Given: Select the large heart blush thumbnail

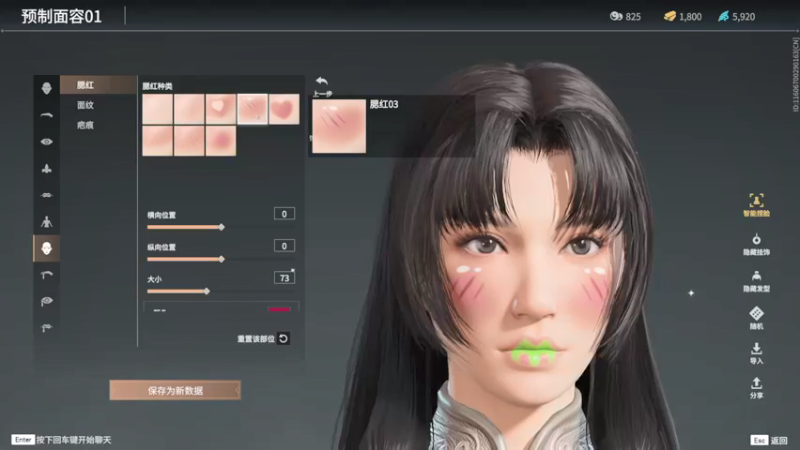Looking at the screenshot, I should click(x=284, y=109).
